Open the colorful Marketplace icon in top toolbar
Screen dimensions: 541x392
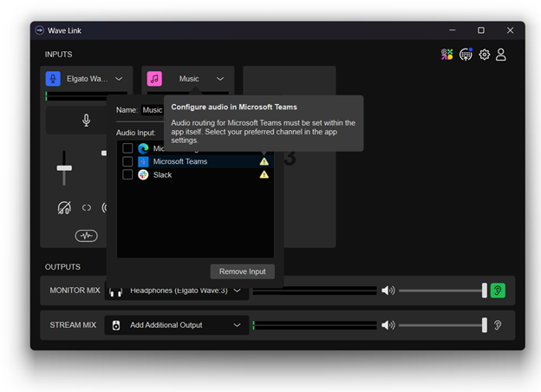coord(446,55)
